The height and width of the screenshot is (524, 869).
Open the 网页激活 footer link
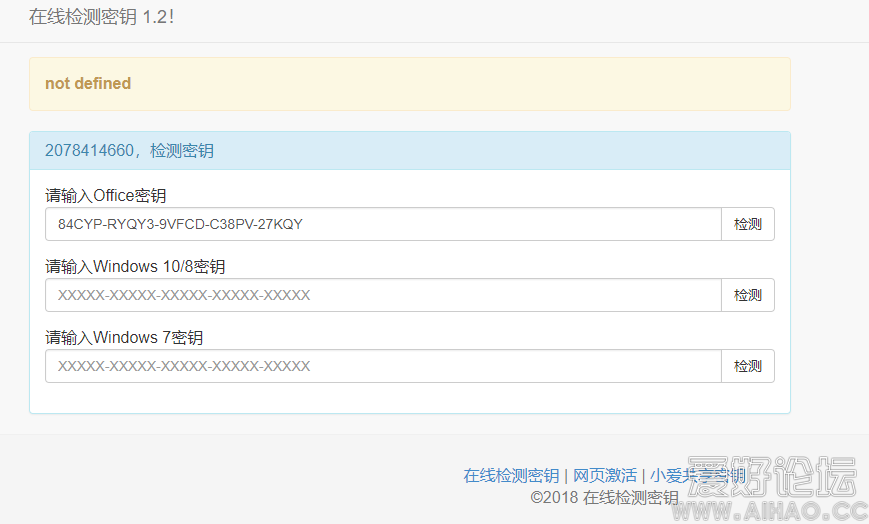604,475
